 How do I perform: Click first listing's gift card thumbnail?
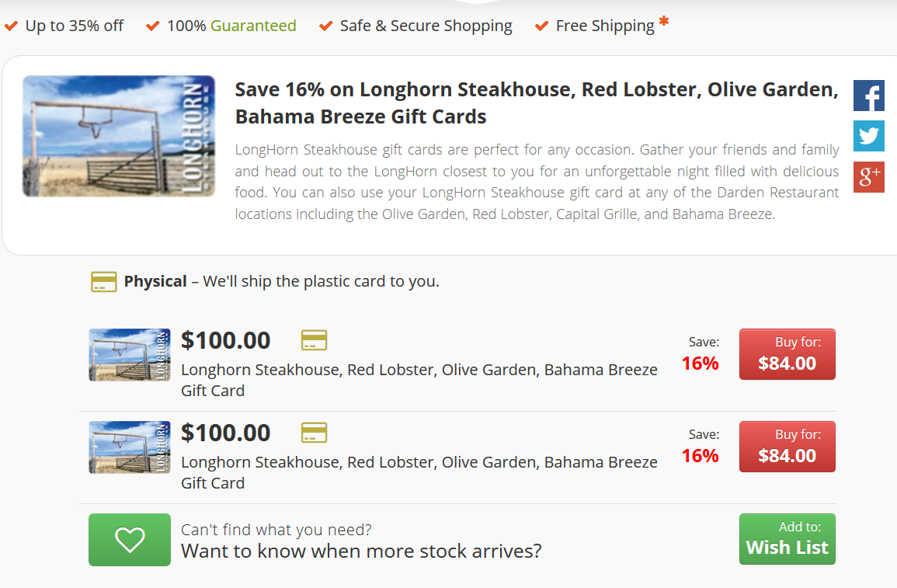point(129,354)
